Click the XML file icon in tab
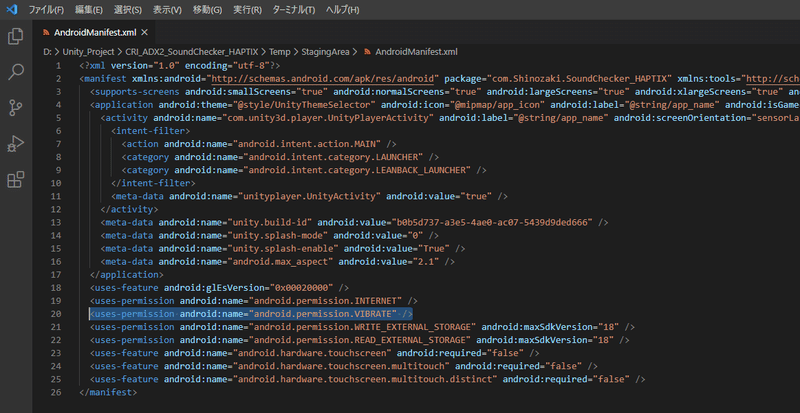Screen dimensions: 800x413 tap(47, 31)
